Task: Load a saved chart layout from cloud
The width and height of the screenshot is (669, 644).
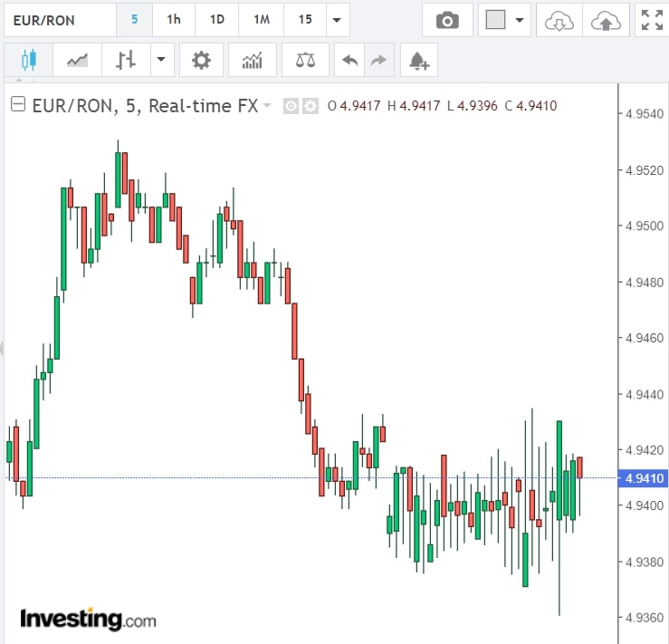Action: (559, 20)
